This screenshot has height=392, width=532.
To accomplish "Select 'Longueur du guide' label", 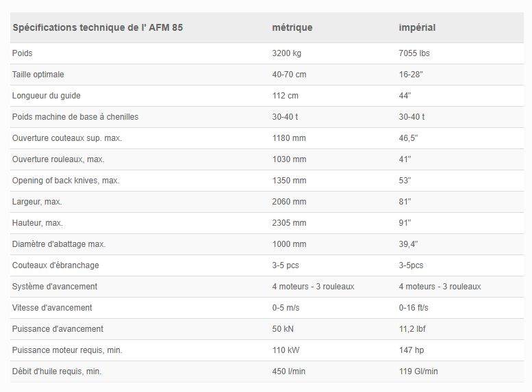I will point(47,96).
